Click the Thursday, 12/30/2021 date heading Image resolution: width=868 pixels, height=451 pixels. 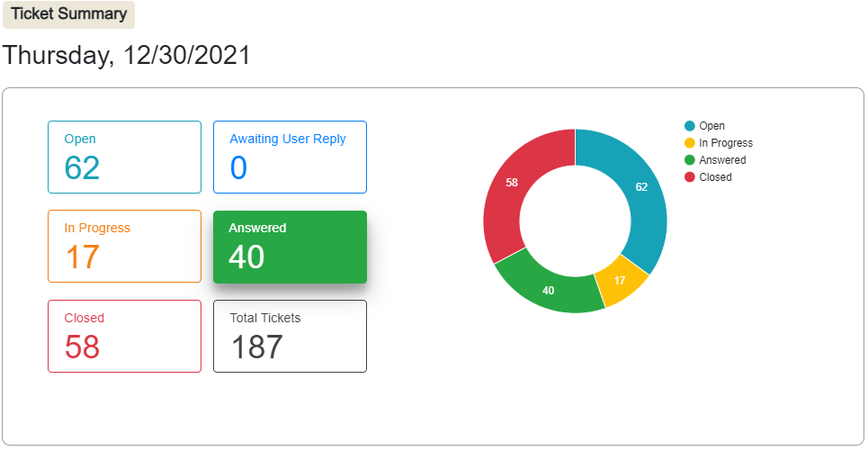click(x=127, y=56)
